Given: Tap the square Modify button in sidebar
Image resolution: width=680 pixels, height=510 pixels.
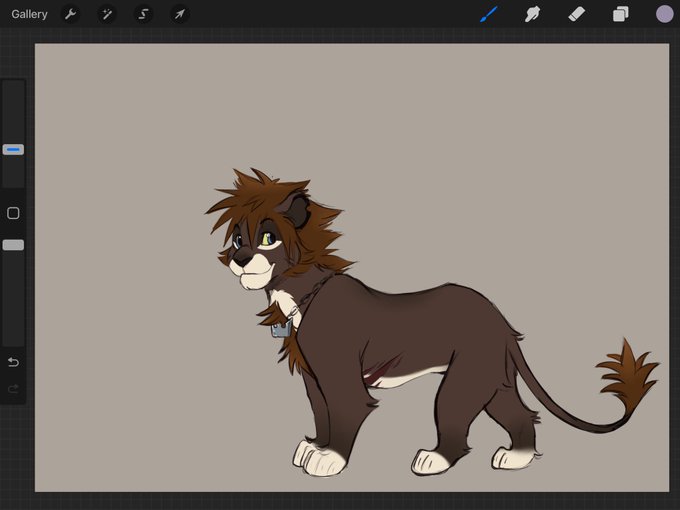Looking at the screenshot, I should click(x=13, y=213).
